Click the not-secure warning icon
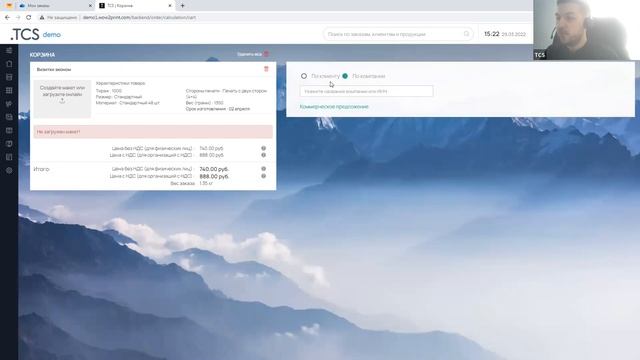The height and width of the screenshot is (360, 640). tap(42, 18)
